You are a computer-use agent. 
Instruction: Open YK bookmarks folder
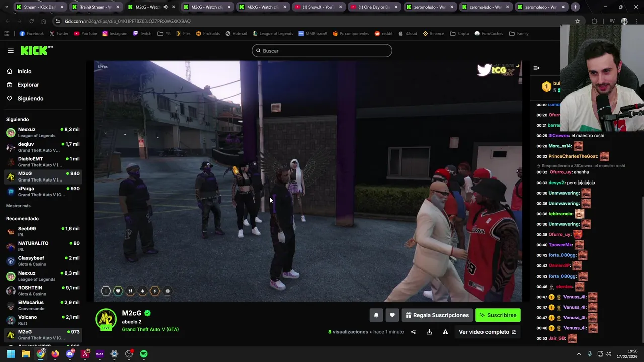click(x=164, y=34)
